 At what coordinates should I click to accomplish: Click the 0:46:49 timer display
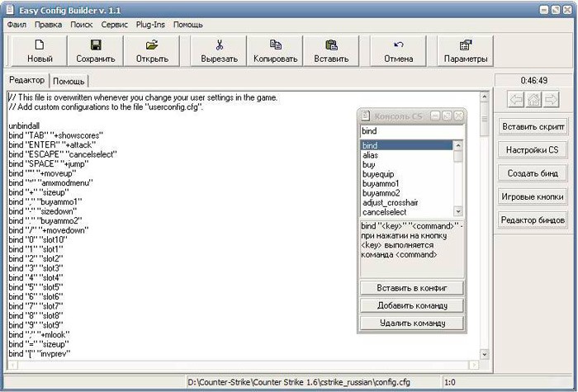[x=533, y=80]
